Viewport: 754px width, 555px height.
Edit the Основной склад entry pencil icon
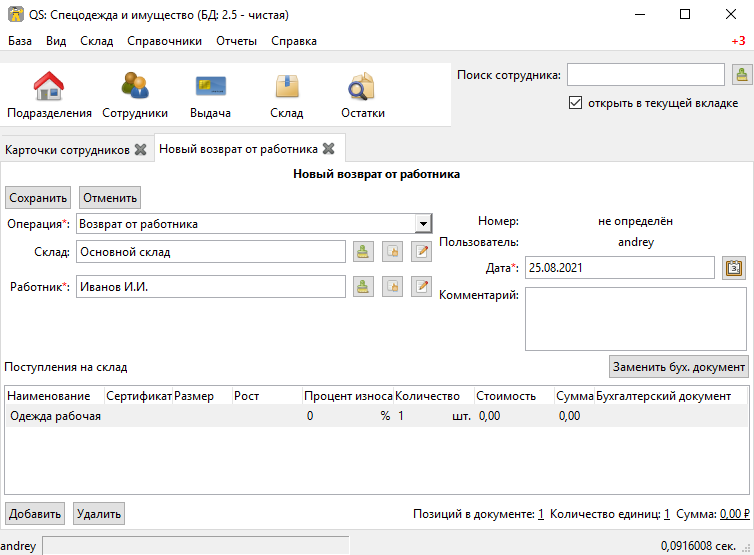pyautogui.click(x=422, y=252)
